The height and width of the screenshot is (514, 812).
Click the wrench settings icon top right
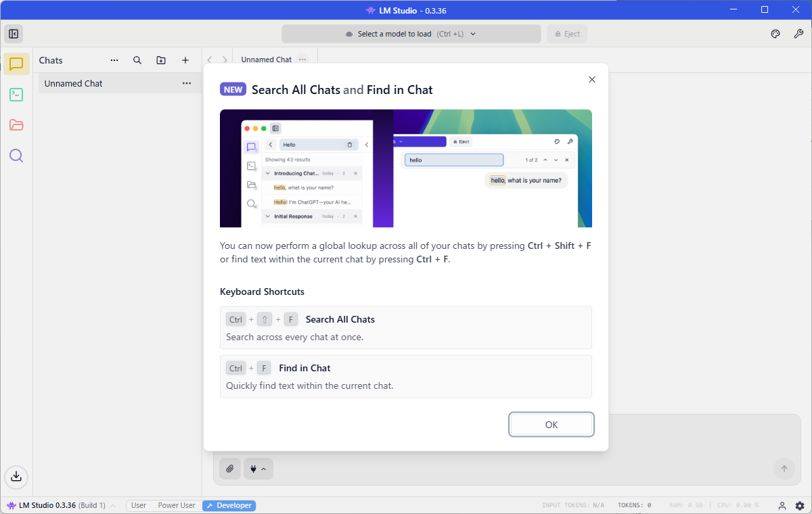pos(798,34)
